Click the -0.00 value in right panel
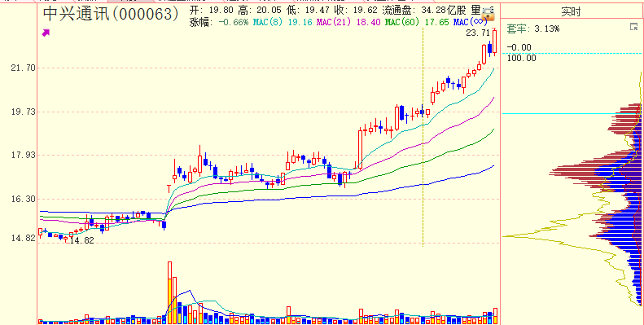This screenshot has width=644, height=325. coord(519,47)
